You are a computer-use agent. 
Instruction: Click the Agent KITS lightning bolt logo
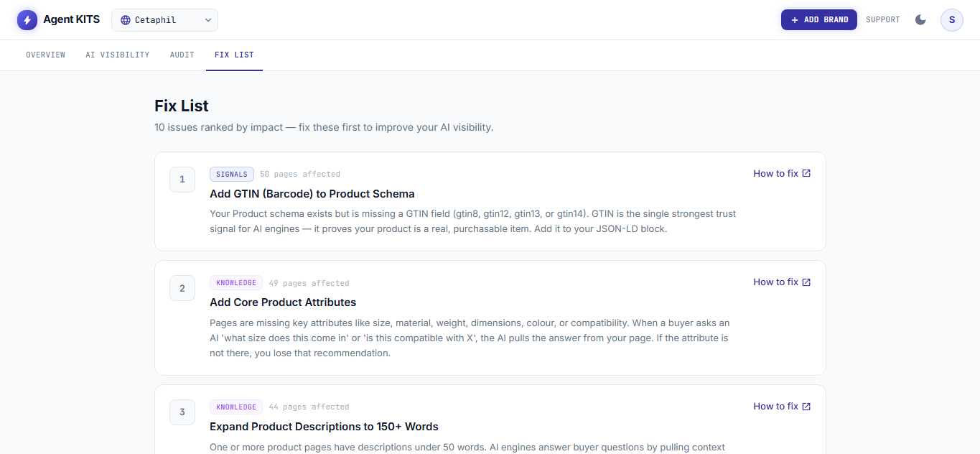(x=27, y=20)
